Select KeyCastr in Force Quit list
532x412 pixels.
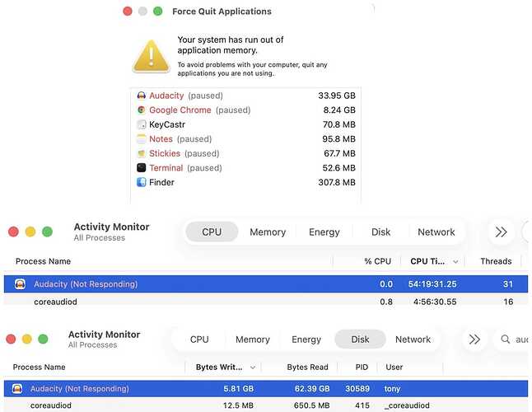click(x=245, y=124)
